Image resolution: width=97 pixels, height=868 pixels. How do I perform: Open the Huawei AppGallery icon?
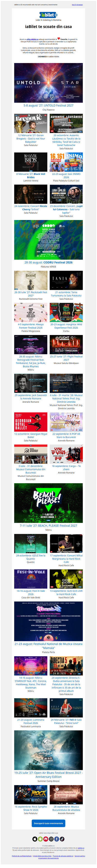(x=46, y=839)
